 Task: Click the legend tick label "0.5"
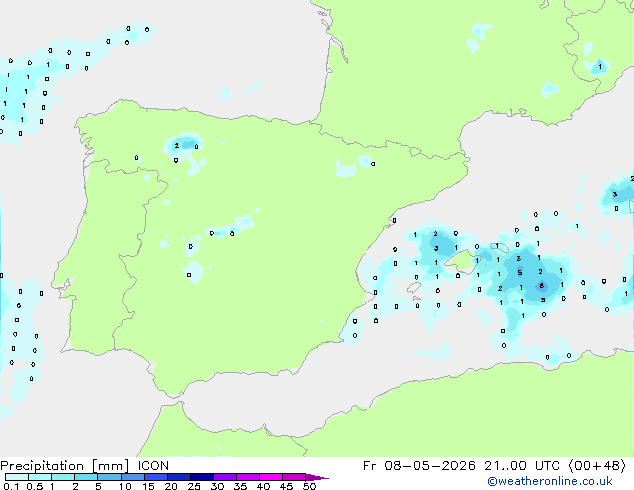[x=34, y=486]
